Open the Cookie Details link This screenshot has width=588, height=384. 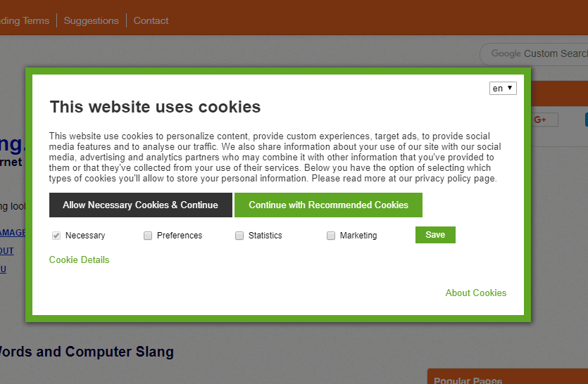tap(79, 260)
